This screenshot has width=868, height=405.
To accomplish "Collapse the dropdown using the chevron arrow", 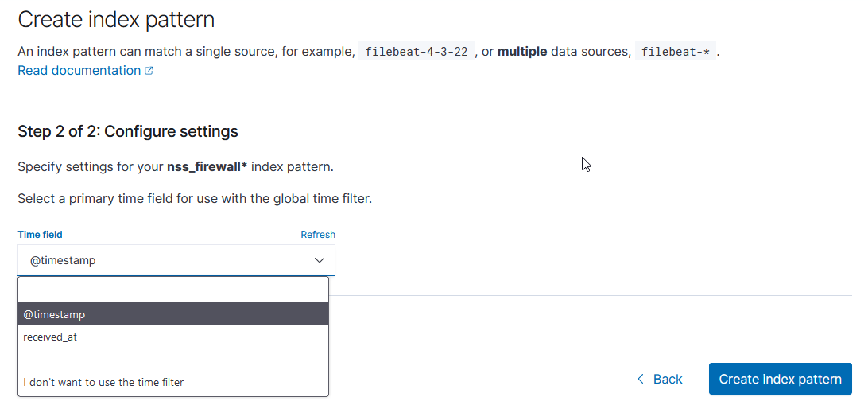I will coord(320,260).
